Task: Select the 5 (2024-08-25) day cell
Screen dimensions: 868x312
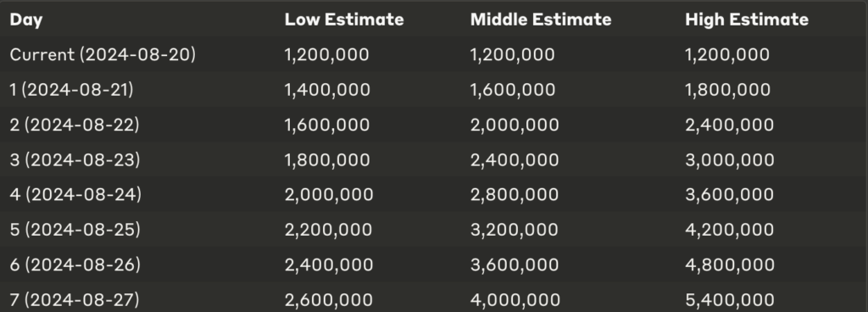Action: [x=75, y=230]
